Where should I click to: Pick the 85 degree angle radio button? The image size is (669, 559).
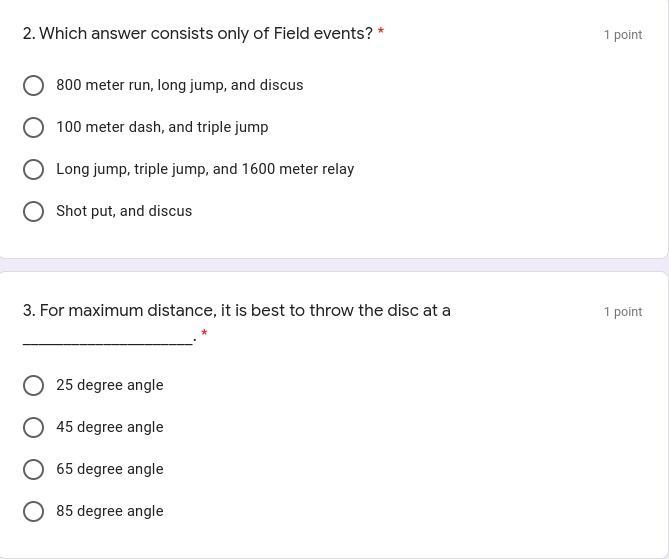33,511
